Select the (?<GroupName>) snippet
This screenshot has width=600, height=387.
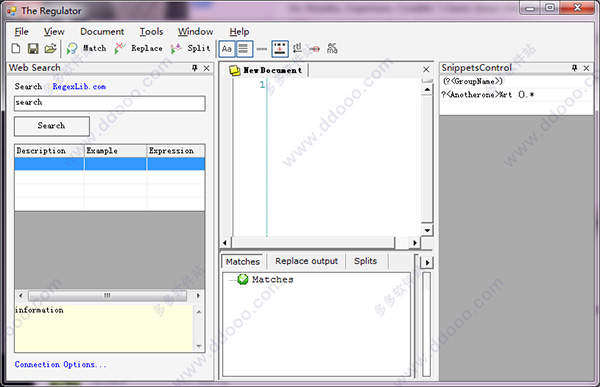pyautogui.click(x=517, y=82)
